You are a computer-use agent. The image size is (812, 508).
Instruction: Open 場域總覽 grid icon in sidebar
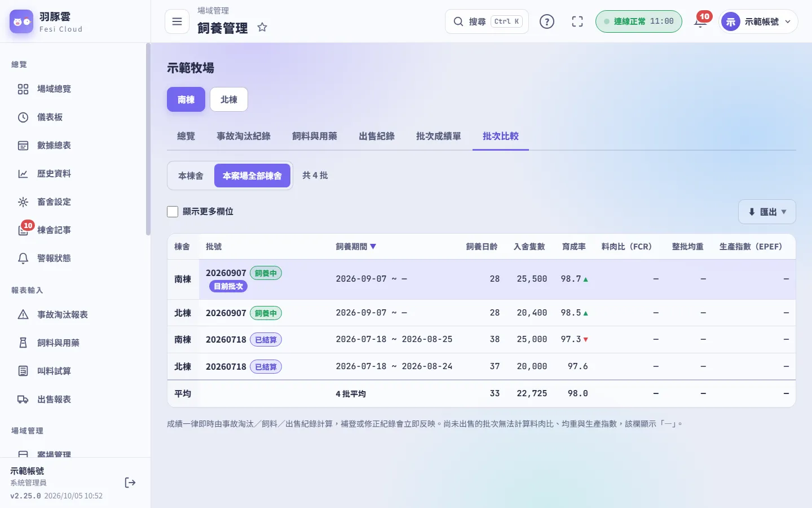point(23,89)
